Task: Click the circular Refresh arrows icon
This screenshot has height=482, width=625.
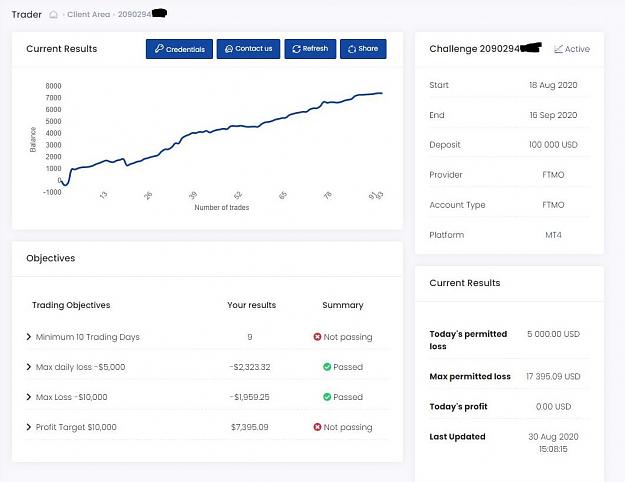Action: coord(296,49)
